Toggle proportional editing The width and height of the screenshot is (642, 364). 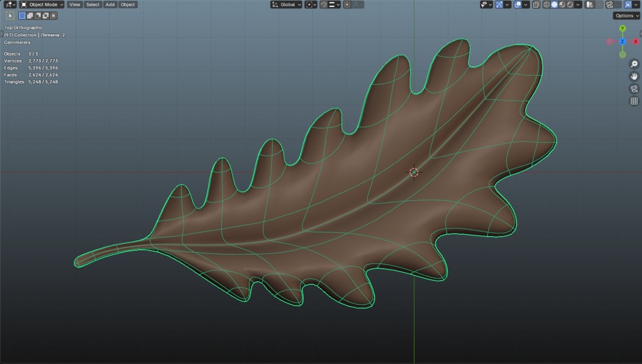[347, 4]
